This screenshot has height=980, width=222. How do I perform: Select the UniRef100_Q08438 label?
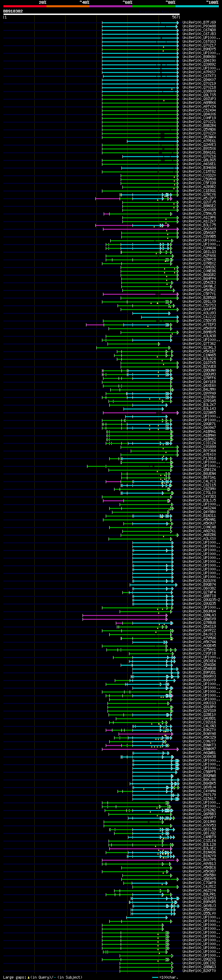pyautogui.click(x=199, y=756)
